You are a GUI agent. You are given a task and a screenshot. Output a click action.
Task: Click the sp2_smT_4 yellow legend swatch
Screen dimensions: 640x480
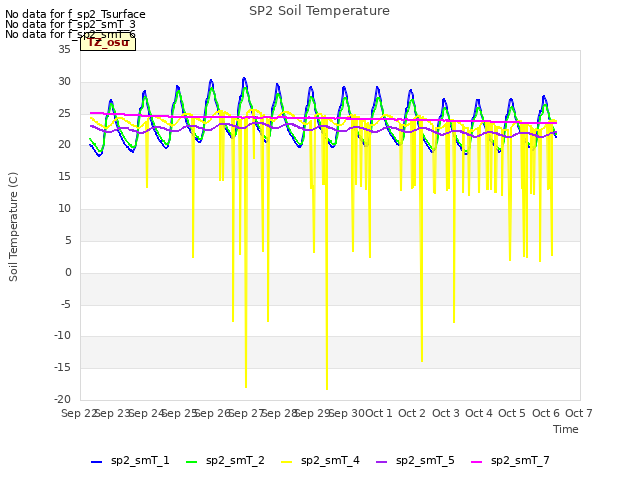click(287, 462)
